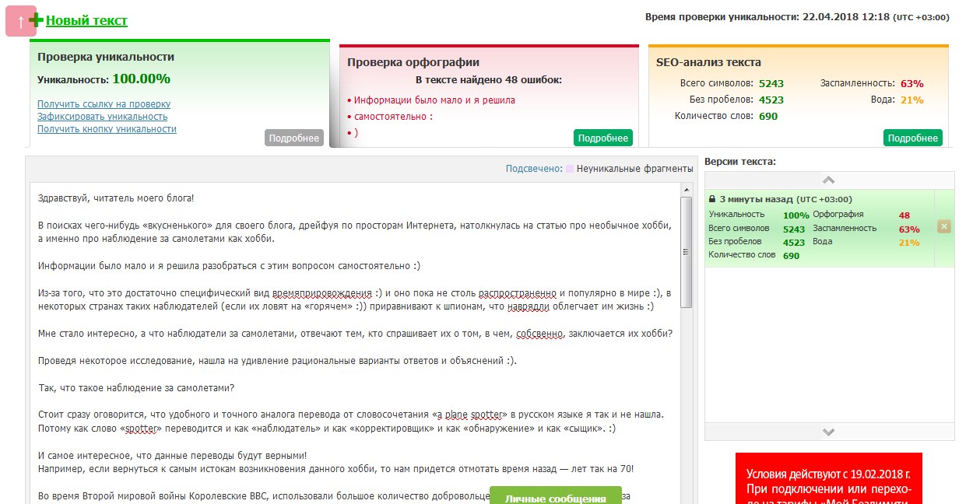This screenshot has height=504, width=980.
Task: Click inside the text at 'Здравствуй, читатель моего блога!'
Action: click(x=116, y=198)
